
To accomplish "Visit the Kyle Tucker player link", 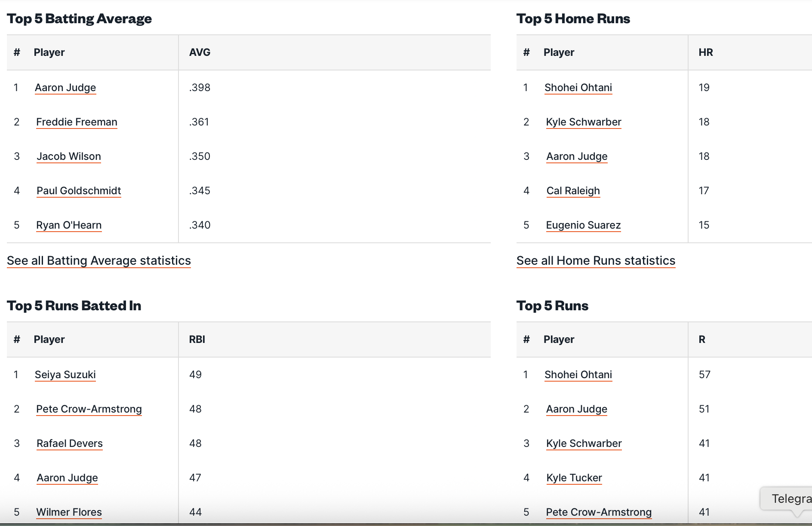I will click(574, 478).
